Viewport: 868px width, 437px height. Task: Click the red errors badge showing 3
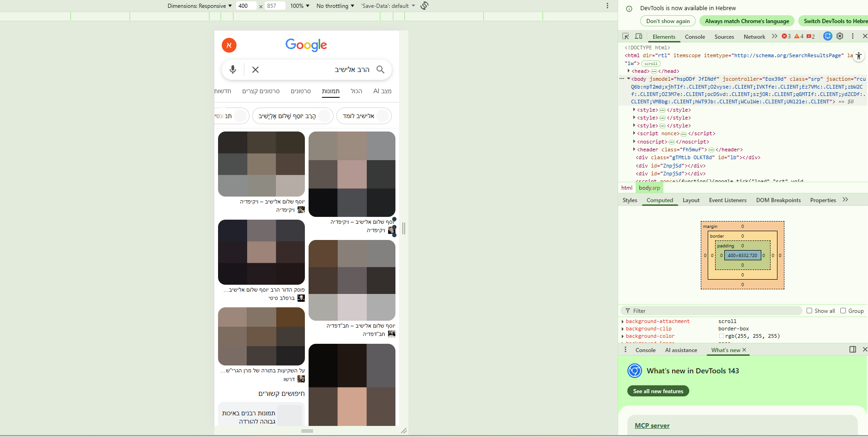pyautogui.click(x=786, y=36)
